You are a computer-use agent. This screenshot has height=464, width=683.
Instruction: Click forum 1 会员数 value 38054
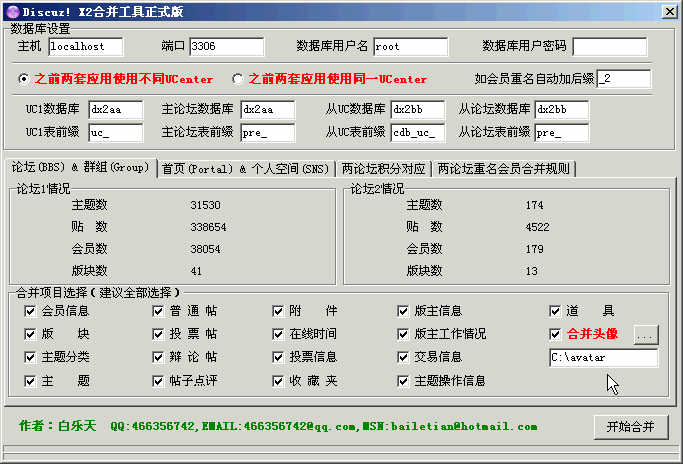tap(205, 249)
